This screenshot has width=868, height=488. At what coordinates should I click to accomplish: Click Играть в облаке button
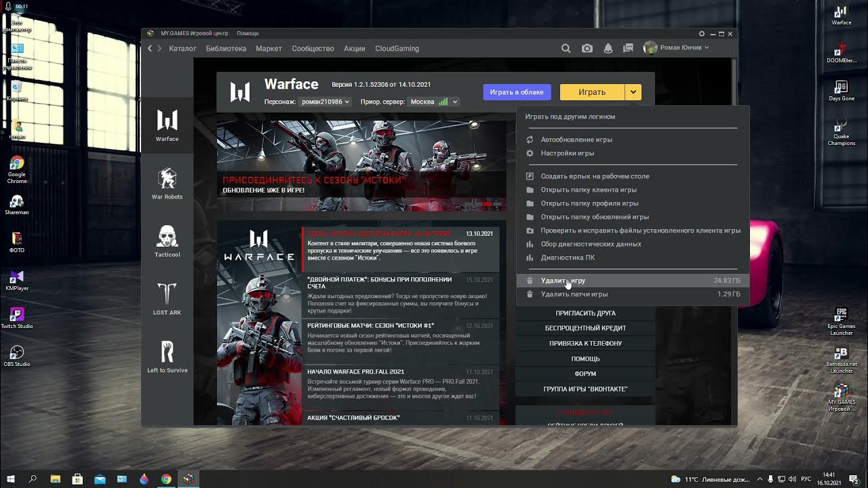tap(517, 92)
